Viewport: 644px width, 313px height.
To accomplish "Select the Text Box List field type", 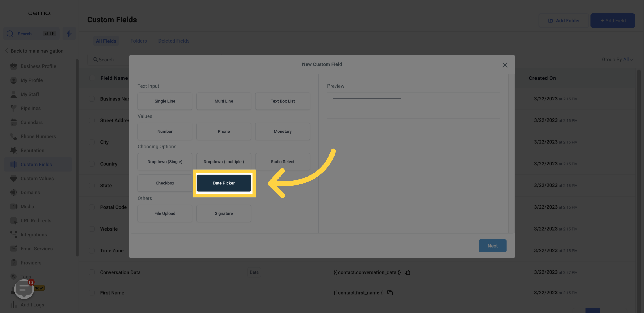I will point(282,101).
